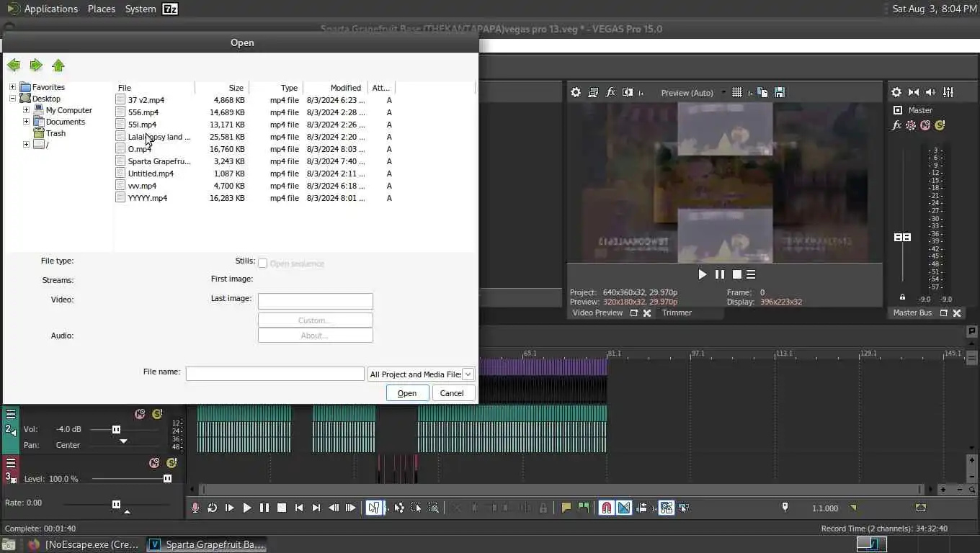Solo video track 3
The image size is (980, 553).
click(x=171, y=463)
